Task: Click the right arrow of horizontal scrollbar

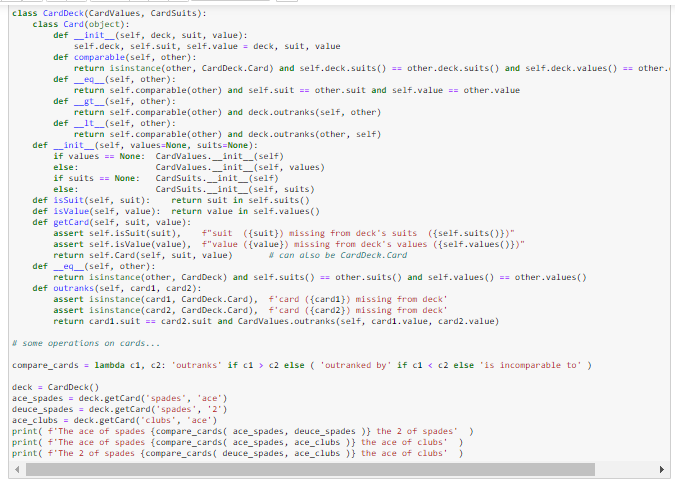Action: 662,470
